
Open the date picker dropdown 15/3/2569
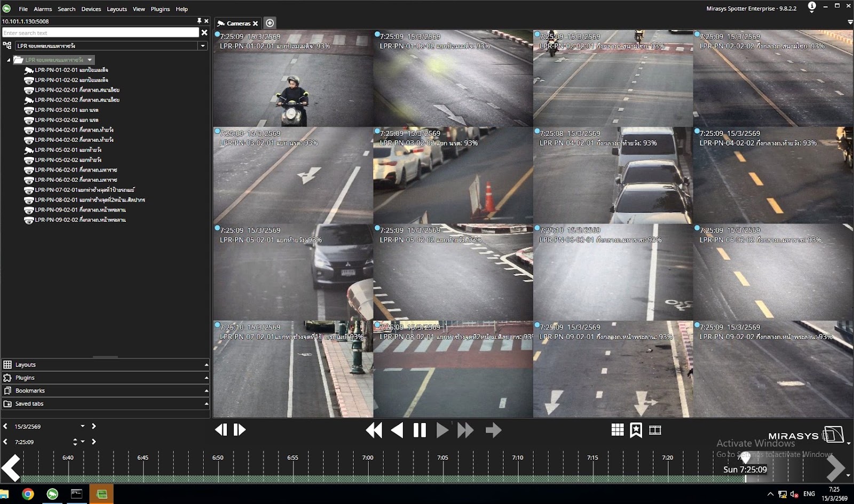coord(83,426)
